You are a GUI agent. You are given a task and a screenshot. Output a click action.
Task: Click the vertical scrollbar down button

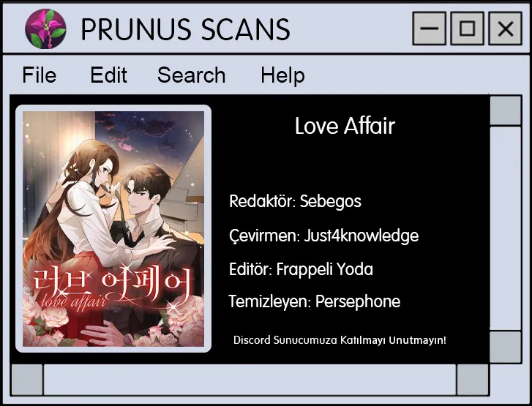tap(506, 347)
